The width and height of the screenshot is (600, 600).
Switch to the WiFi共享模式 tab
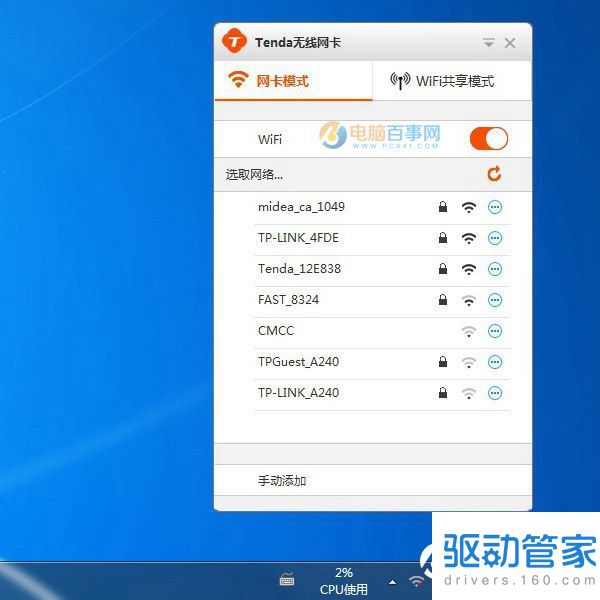click(452, 81)
